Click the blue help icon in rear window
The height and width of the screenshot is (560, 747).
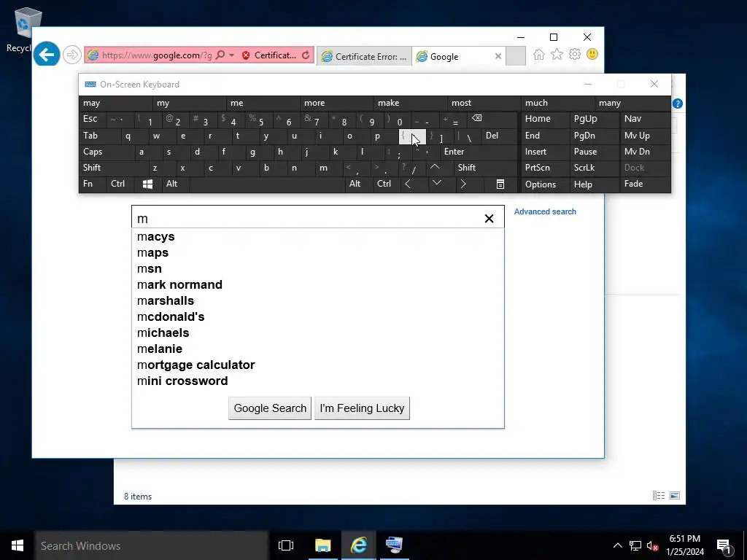(678, 104)
